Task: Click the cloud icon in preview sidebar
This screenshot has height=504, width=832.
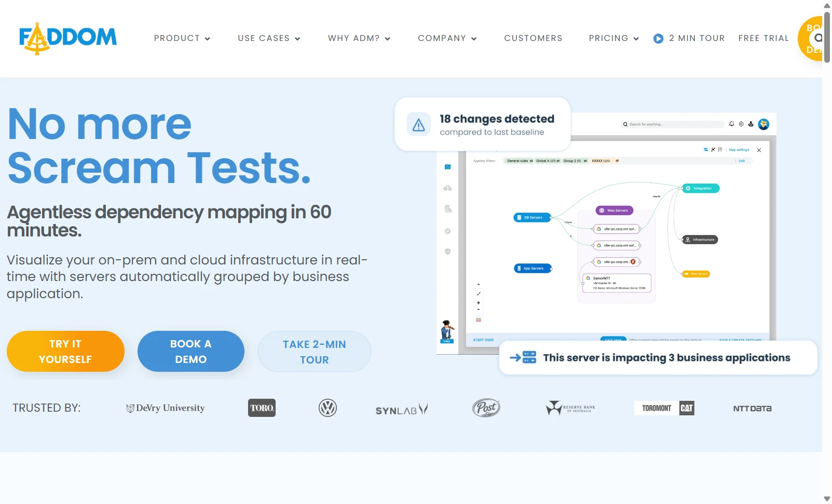Action: [x=447, y=188]
